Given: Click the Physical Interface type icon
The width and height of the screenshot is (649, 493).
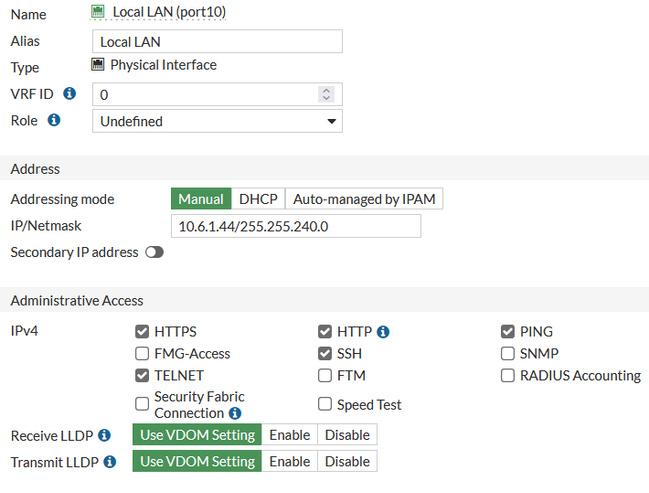Looking at the screenshot, I should tap(98, 65).
